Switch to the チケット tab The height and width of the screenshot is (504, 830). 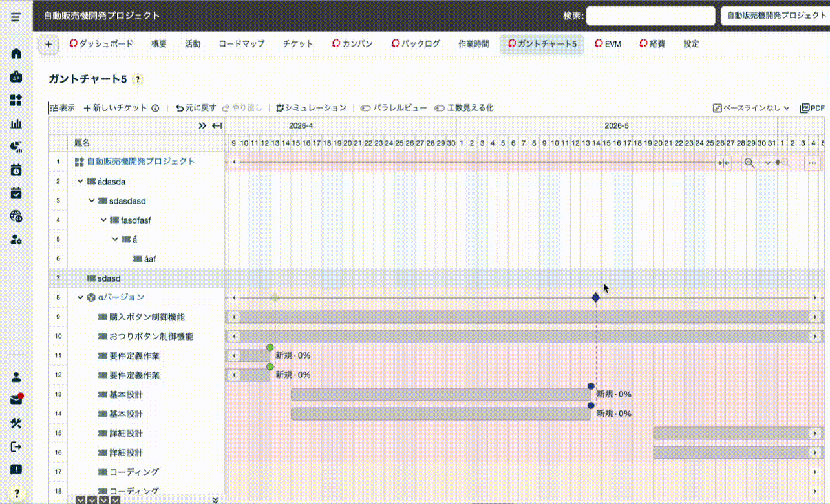[298, 44]
